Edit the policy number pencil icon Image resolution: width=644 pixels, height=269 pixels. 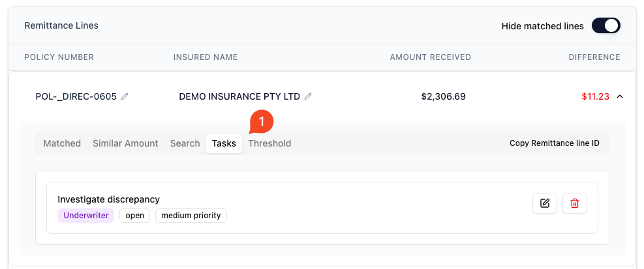[125, 96]
